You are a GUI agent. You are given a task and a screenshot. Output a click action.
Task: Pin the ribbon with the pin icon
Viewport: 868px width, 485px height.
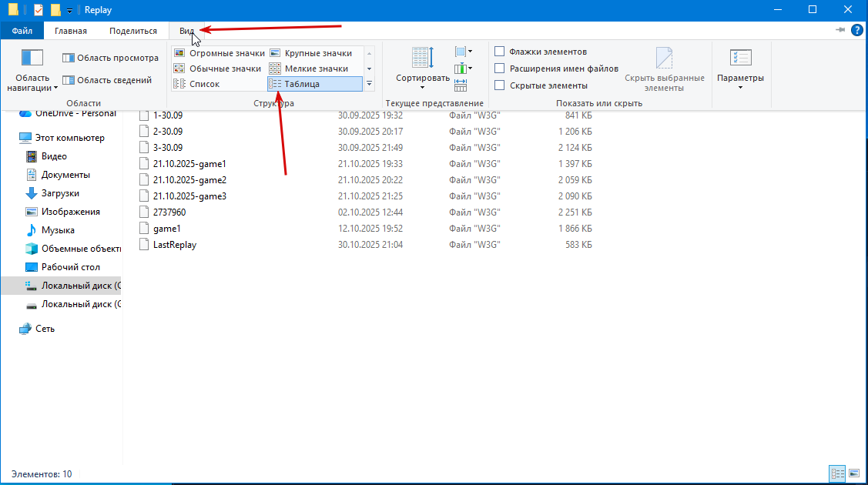pos(840,30)
